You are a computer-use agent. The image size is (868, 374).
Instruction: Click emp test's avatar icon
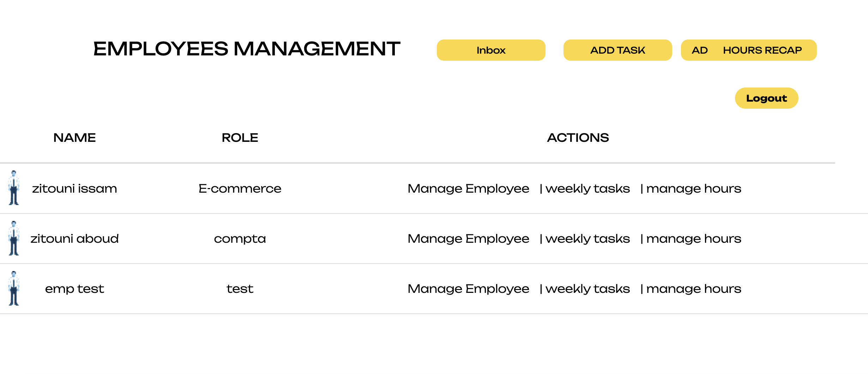coord(14,288)
